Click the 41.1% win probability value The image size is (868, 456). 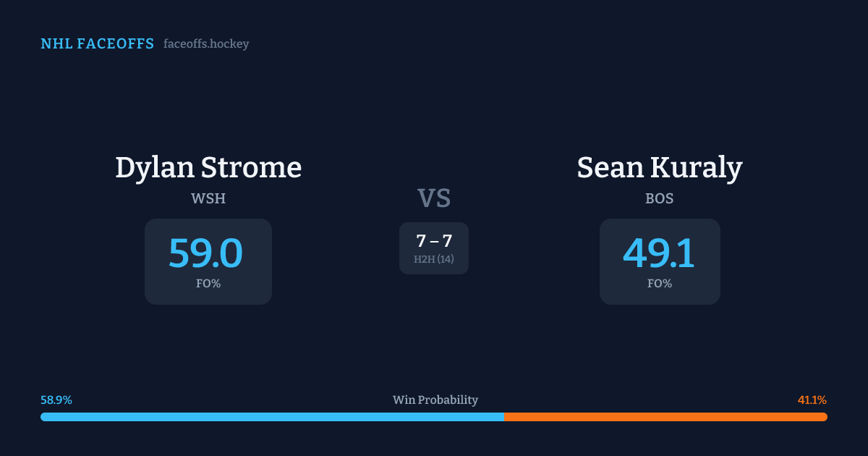coord(812,400)
